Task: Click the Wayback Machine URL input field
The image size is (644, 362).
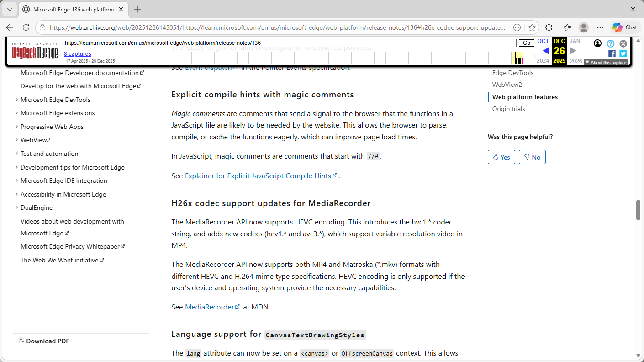Action: coord(290,43)
